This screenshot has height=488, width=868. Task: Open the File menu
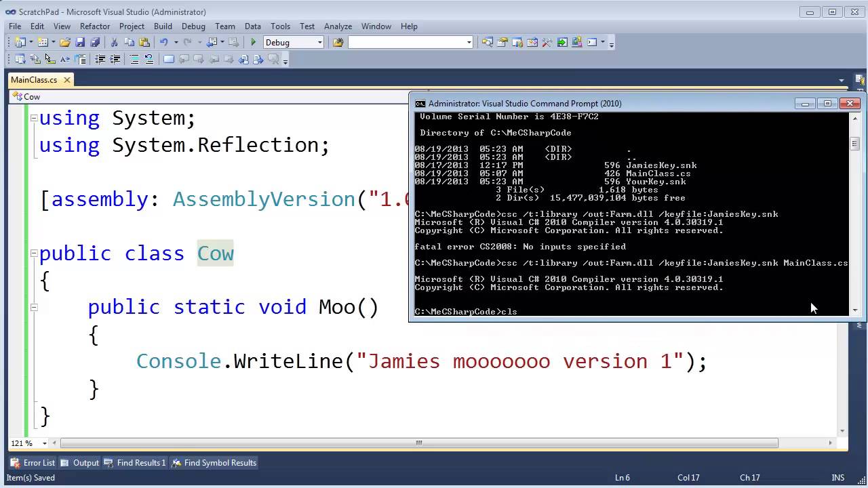pyautogui.click(x=15, y=26)
